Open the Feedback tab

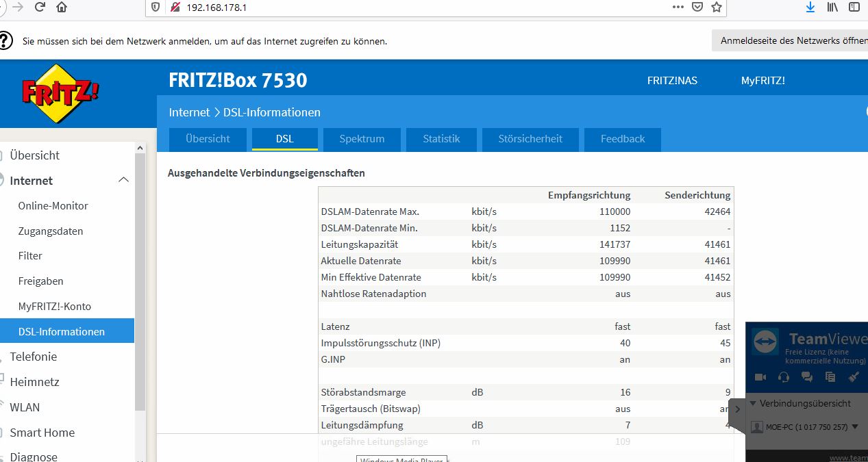[x=623, y=138]
